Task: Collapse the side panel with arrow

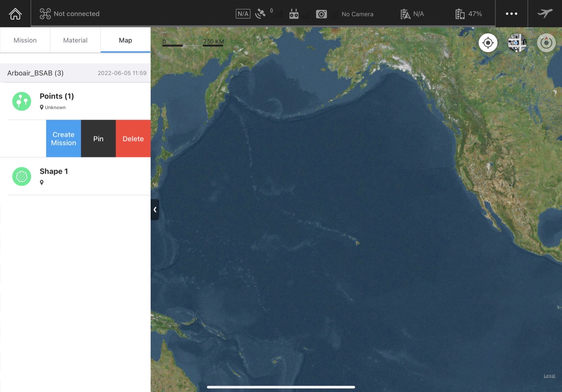Action: [155, 210]
